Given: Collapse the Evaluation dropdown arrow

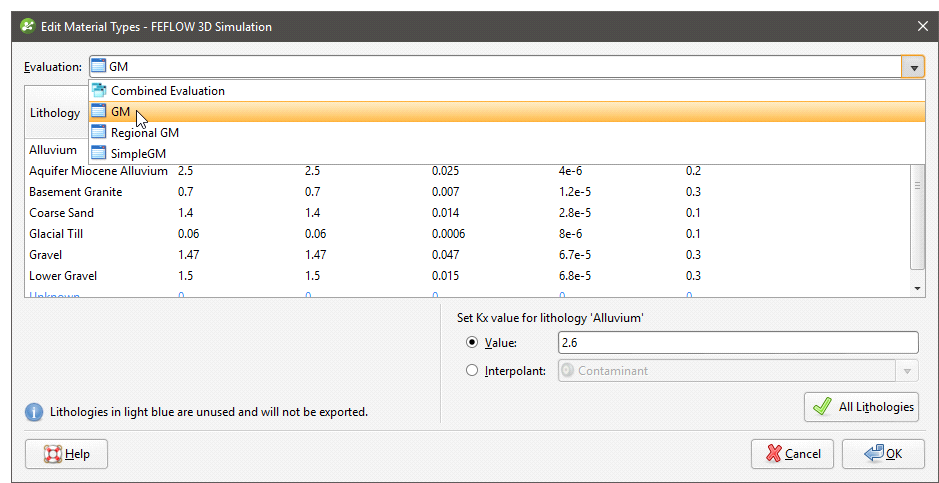Looking at the screenshot, I should coord(912,67).
